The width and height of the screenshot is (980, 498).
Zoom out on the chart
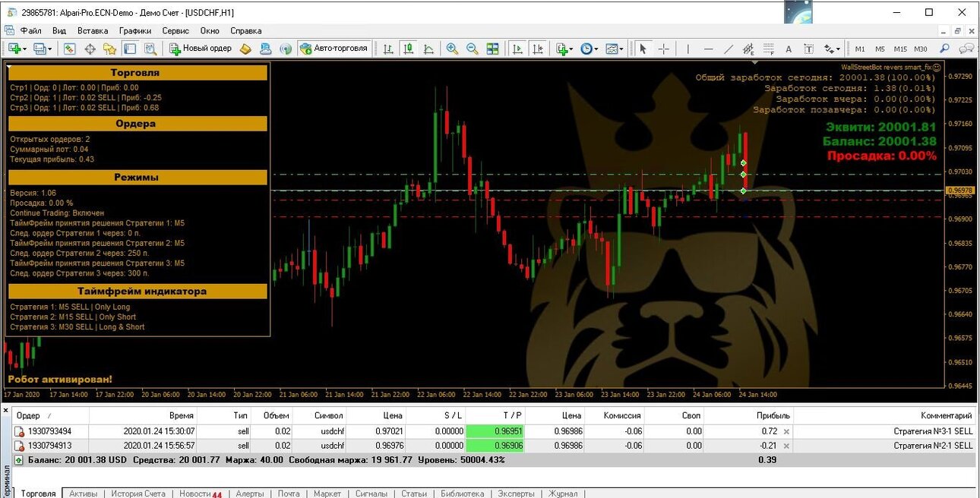472,49
